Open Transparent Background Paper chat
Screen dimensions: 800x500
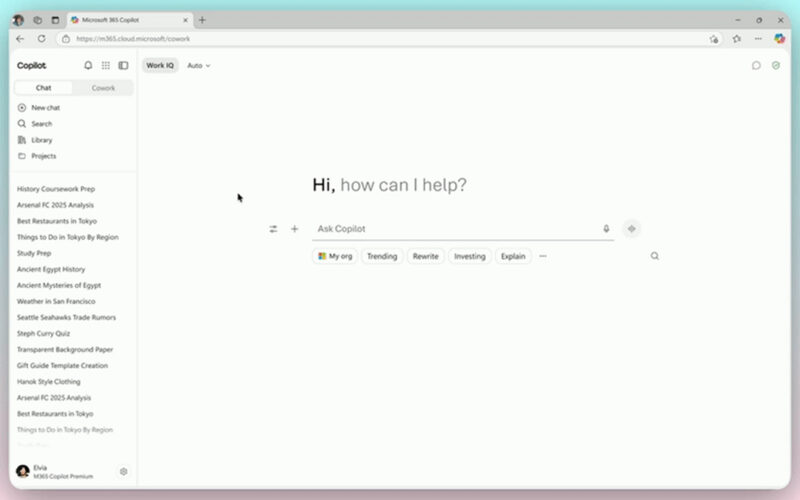tap(65, 349)
